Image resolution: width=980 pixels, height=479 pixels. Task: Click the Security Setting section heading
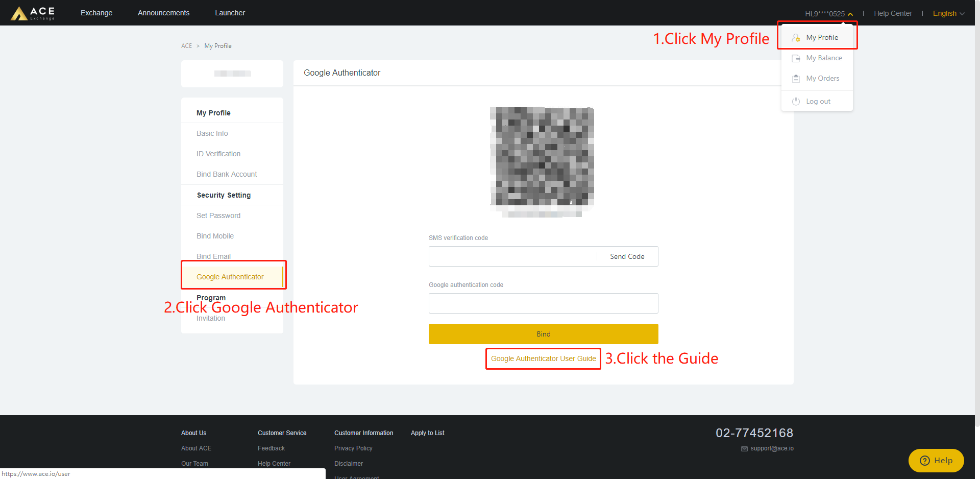[224, 195]
